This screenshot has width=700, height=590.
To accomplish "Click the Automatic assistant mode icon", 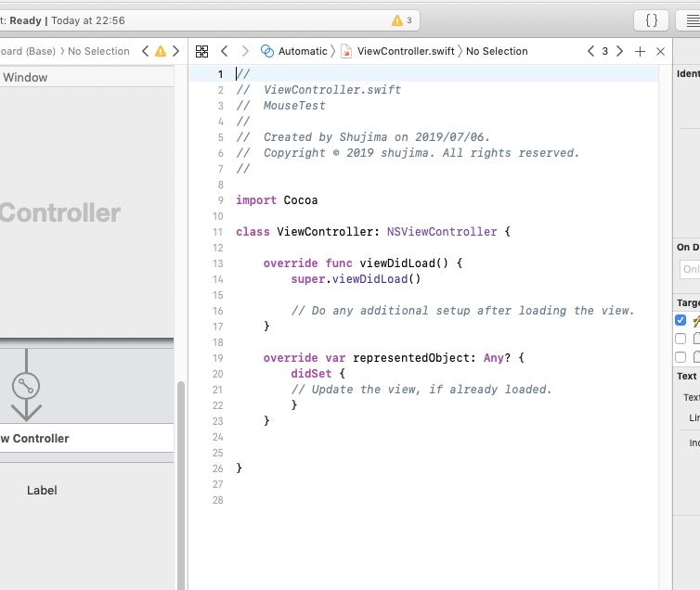I will pos(267,51).
